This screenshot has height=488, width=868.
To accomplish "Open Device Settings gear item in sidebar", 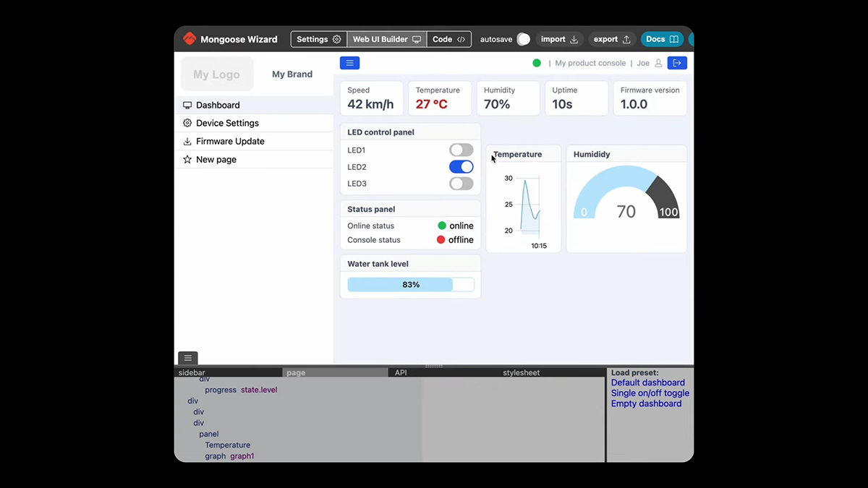I will (x=226, y=123).
